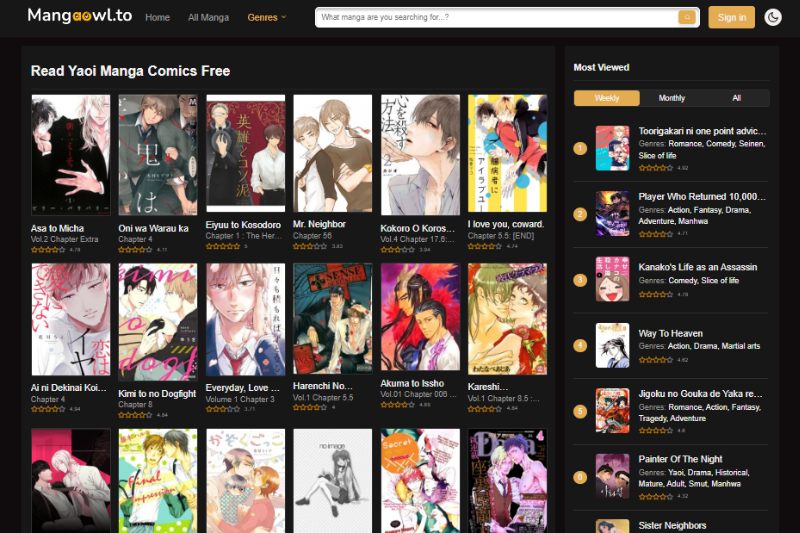Open Mr. Neighbor cover thumbnail
The width and height of the screenshot is (800, 533).
click(333, 153)
